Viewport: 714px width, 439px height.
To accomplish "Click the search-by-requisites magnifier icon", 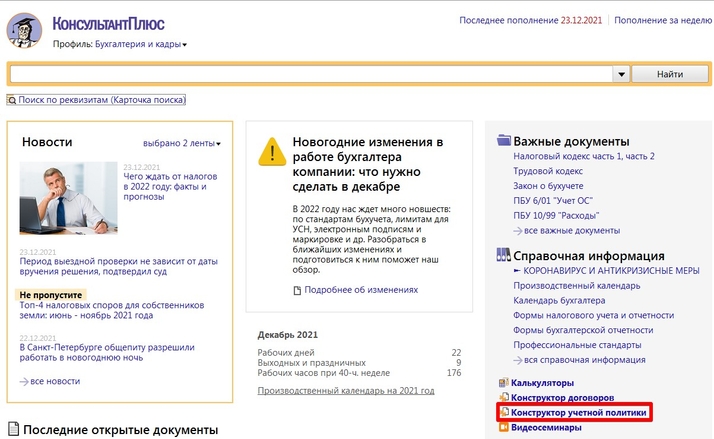I will (x=11, y=100).
